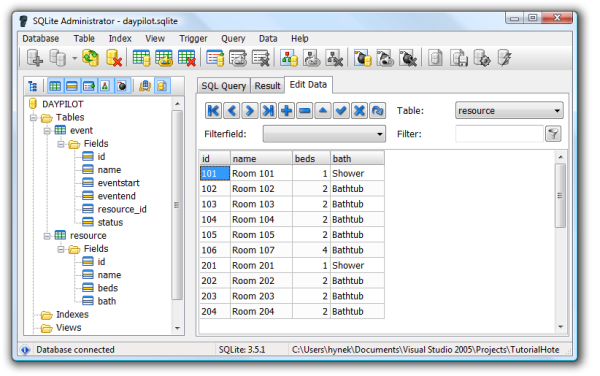Screen dimensions: 600x376
Task: Select the resource_id field in the tree
Action: 122,209
